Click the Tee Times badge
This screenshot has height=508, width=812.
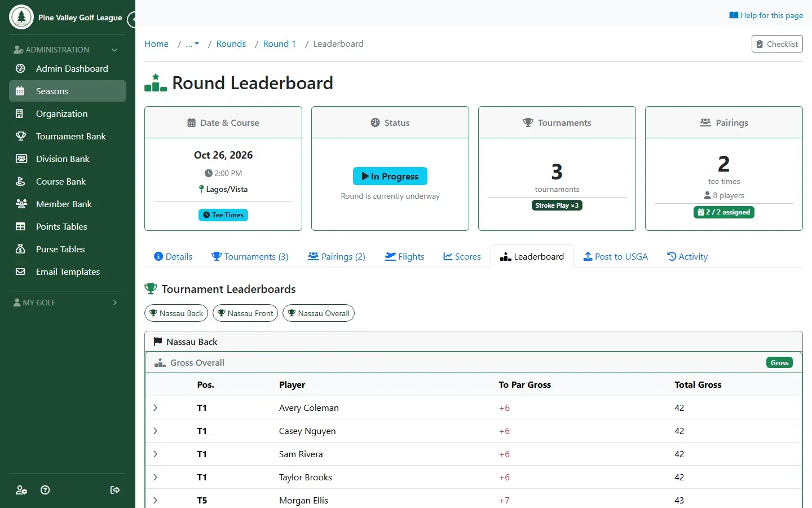[223, 215]
